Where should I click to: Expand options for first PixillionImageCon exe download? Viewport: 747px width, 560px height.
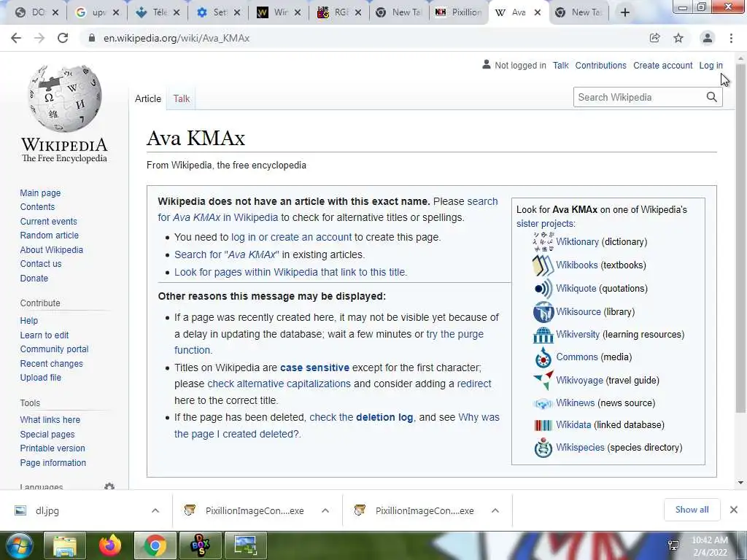coord(325,510)
